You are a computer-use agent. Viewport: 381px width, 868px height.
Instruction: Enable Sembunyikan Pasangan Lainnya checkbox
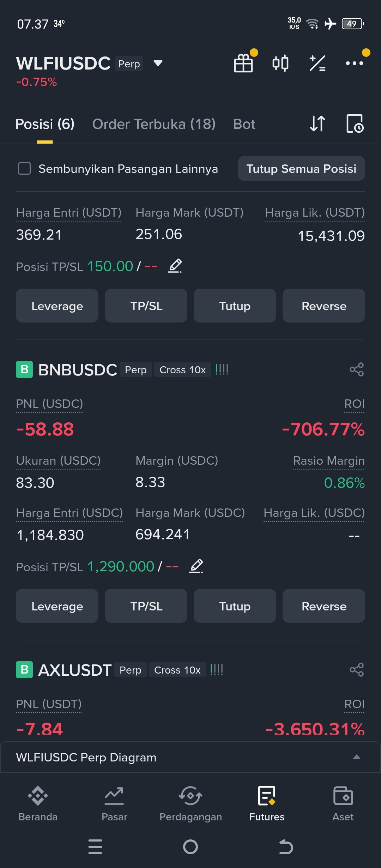point(24,168)
